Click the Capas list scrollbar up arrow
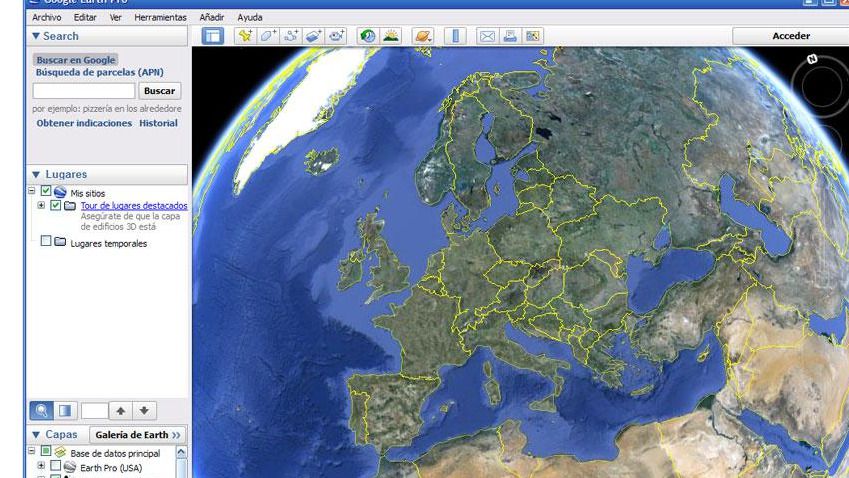Image resolution: width=849 pixels, height=478 pixels. (181, 452)
